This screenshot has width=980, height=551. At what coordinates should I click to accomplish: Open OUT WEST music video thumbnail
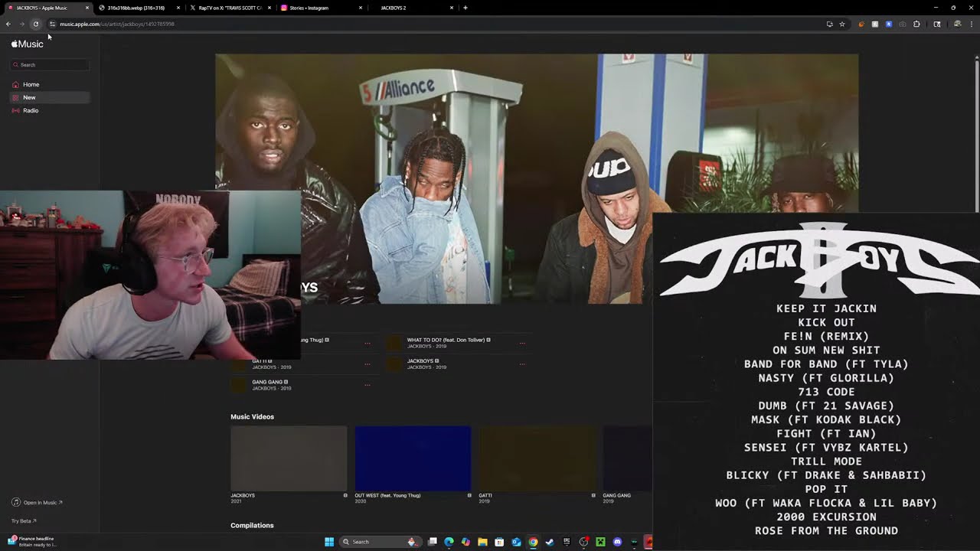pos(413,458)
